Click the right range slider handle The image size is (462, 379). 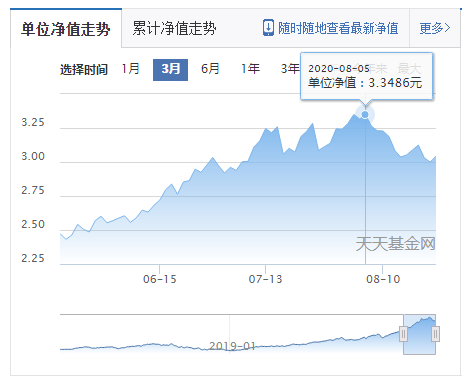[x=435, y=334]
